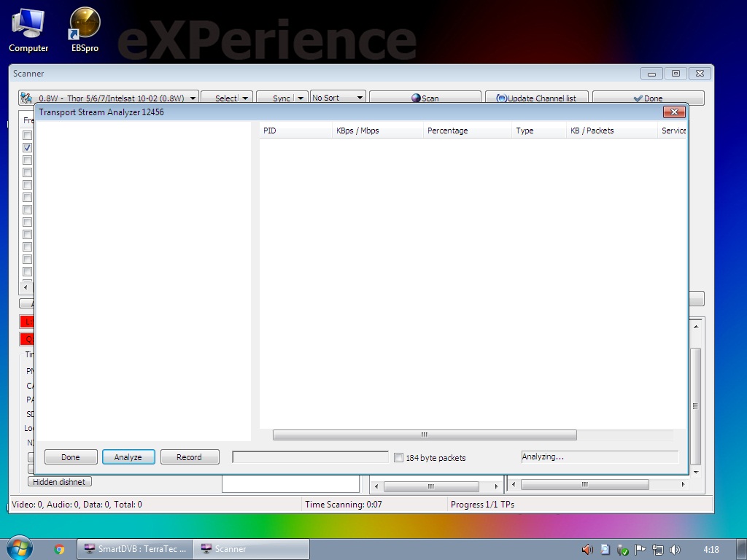Click the Percentage column header
The image size is (747, 560).
468,131
